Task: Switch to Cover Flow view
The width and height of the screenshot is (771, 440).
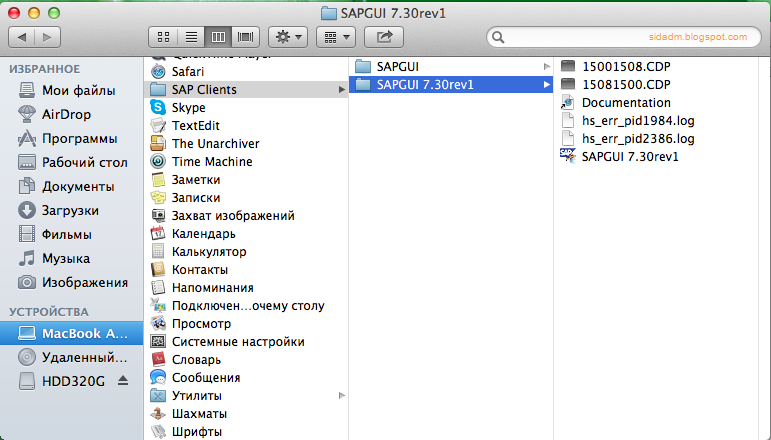Action: click(x=245, y=37)
